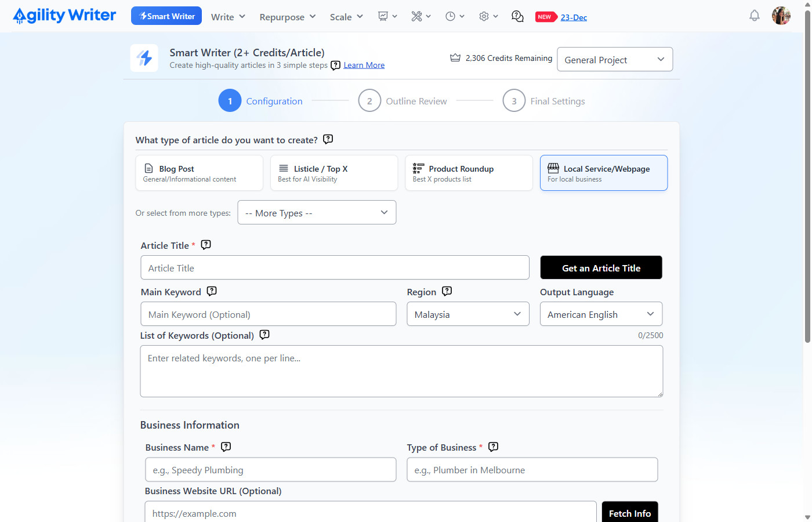
Task: Click the red NEW badge
Action: (545, 17)
